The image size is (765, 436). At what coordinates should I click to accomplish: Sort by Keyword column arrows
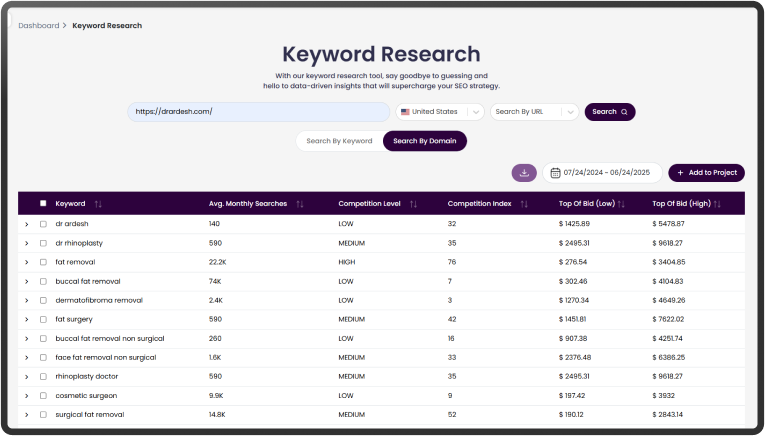pyautogui.click(x=98, y=204)
